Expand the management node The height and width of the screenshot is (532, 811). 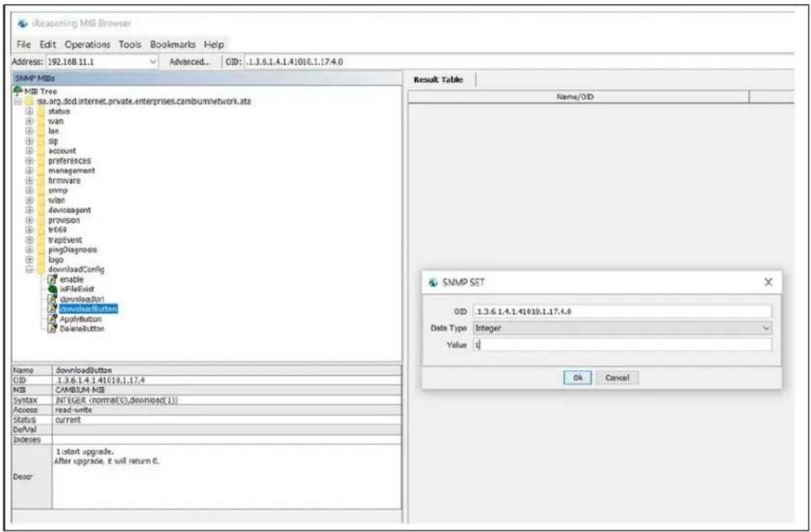(x=30, y=170)
